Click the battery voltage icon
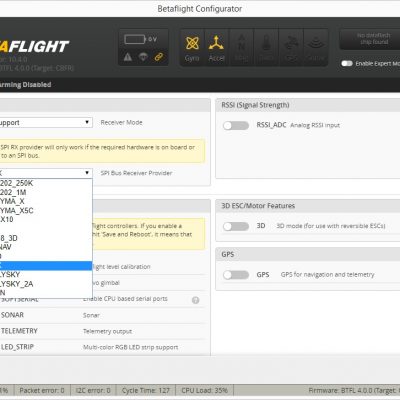 (x=135, y=39)
